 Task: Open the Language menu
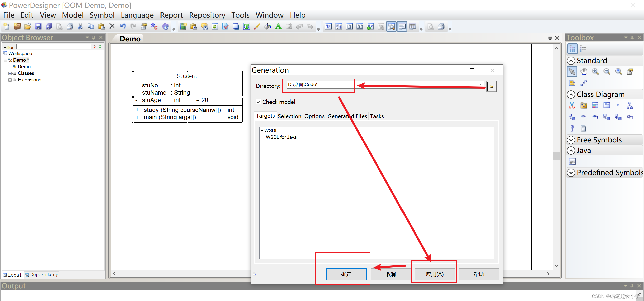click(x=137, y=15)
